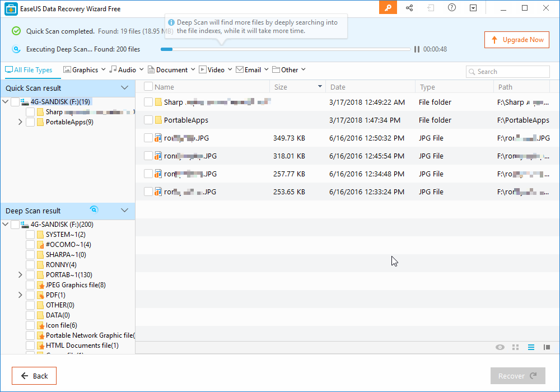
Task: Click the 349.73 KB JPG file icon
Action: click(158, 138)
